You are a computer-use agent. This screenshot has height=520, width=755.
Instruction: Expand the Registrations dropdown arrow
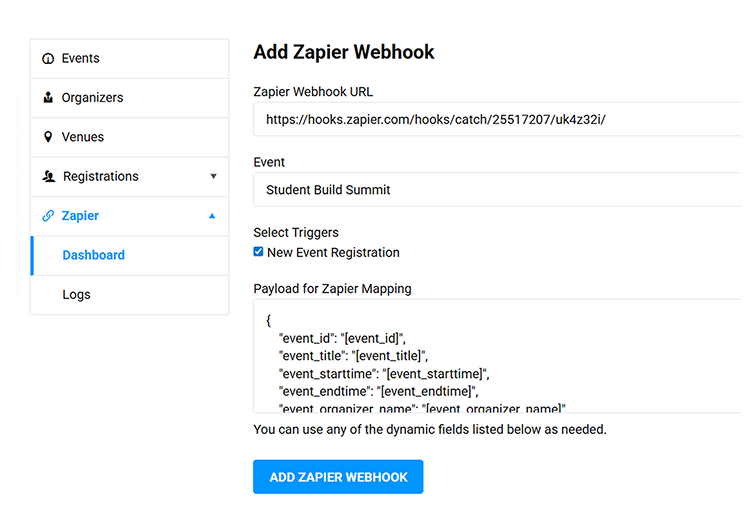(x=213, y=176)
